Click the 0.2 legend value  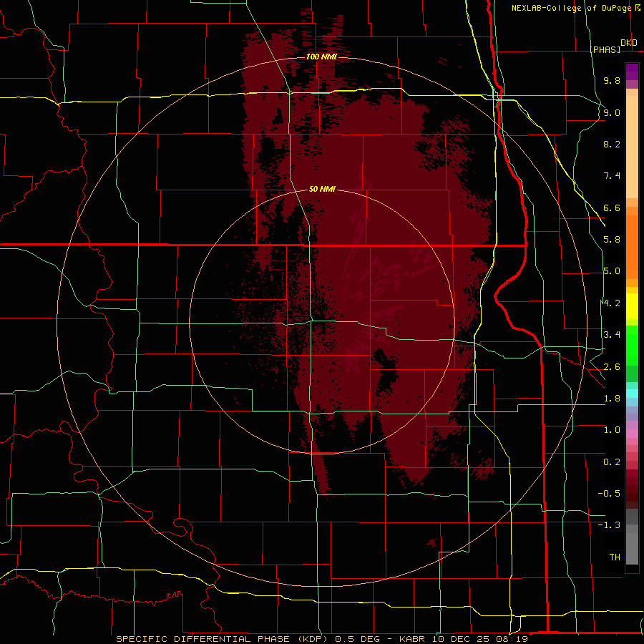click(612, 462)
